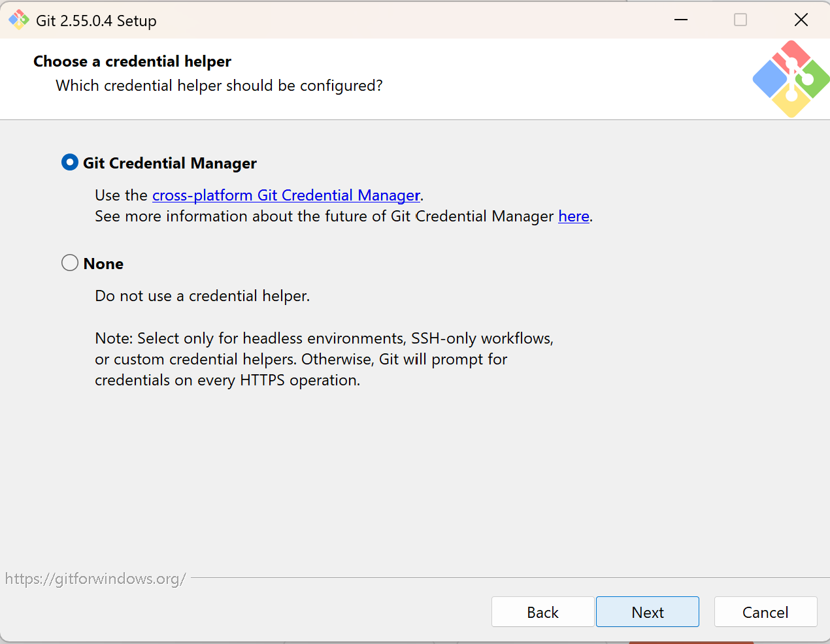Screen dimensions: 830x644
Task: Click the note about headless environments
Action: 324,359
